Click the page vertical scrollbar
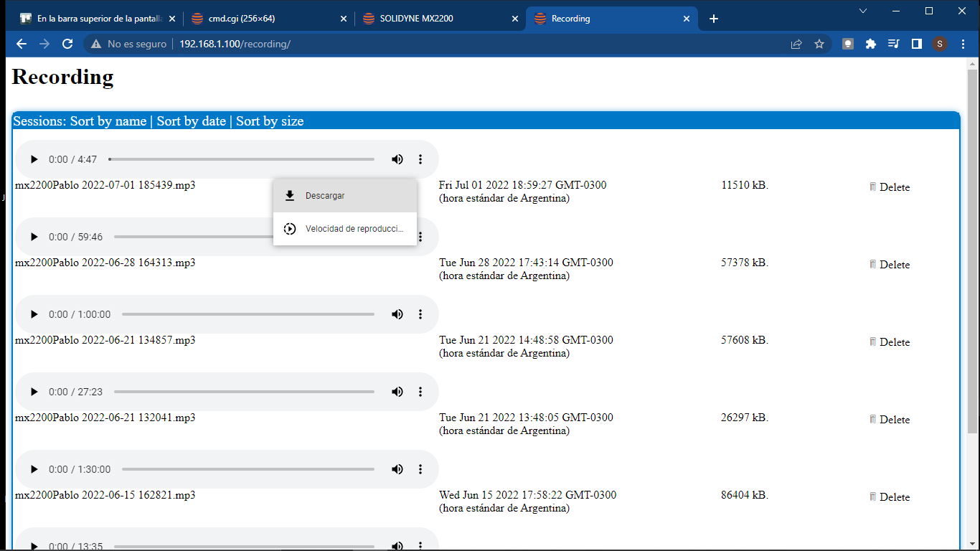The width and height of the screenshot is (980, 551). coord(972,251)
